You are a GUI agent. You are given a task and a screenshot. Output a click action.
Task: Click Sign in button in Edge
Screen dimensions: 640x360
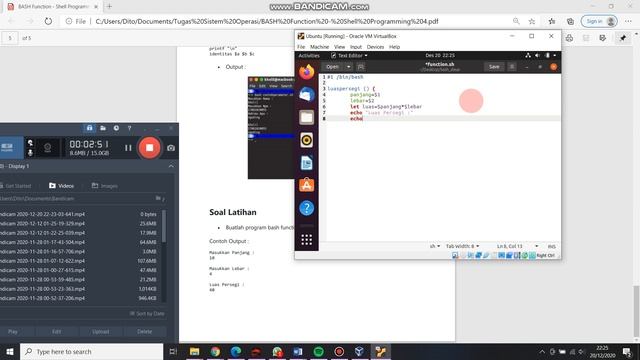599,21
